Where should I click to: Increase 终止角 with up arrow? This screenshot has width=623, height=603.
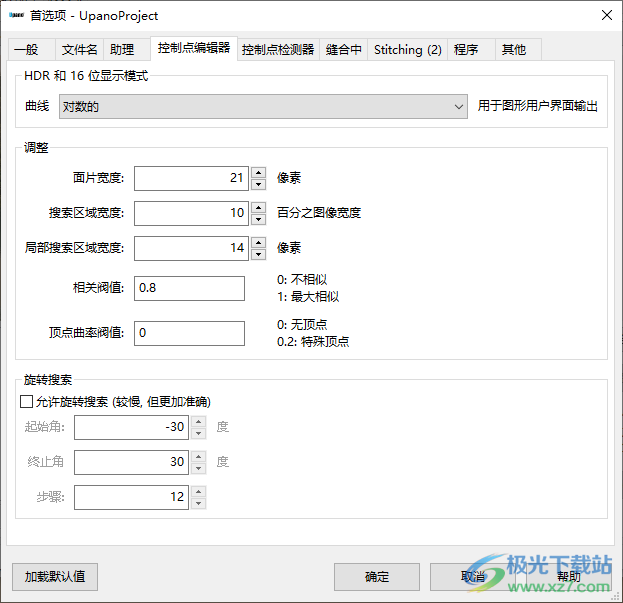point(198,456)
